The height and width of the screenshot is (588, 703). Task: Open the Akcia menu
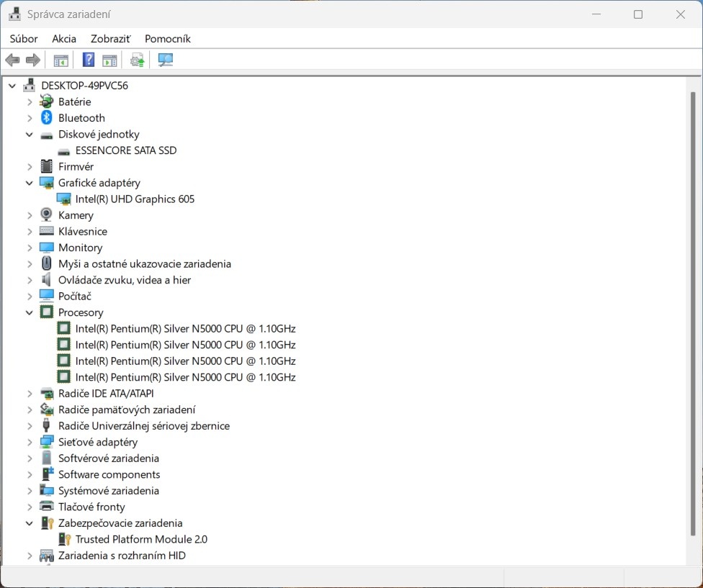[63, 38]
